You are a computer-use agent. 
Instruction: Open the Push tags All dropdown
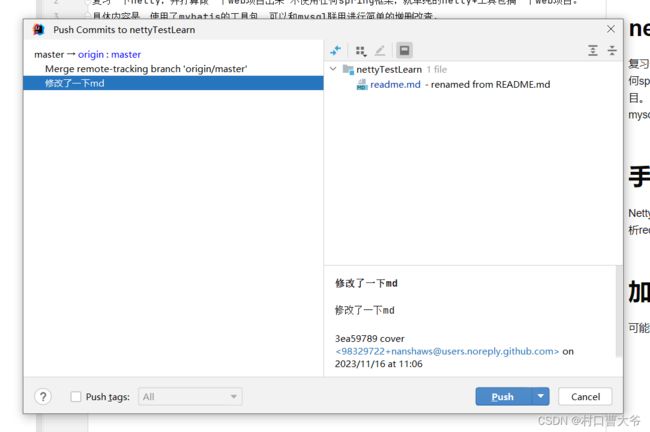[x=190, y=397]
